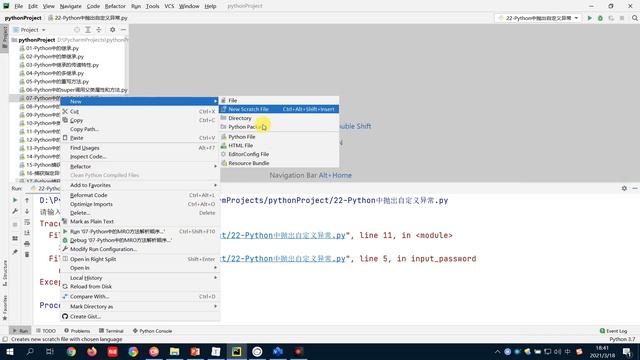Open the Python Console tab

[x=152, y=331]
